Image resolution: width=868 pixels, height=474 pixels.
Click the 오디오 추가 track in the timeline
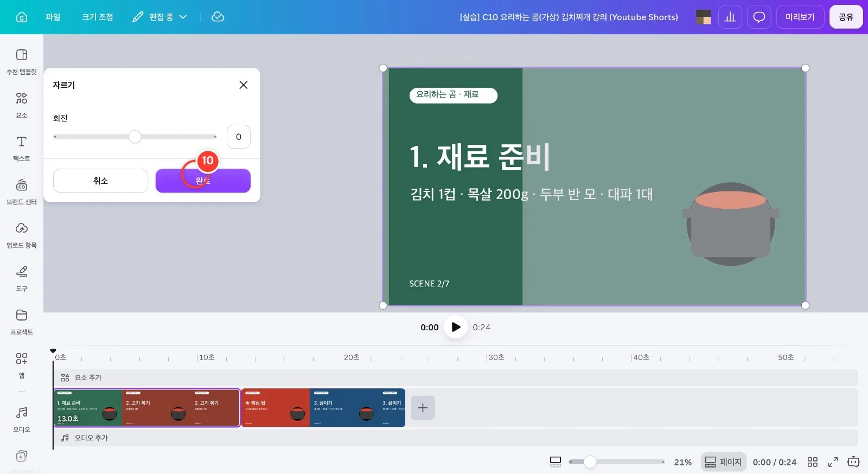point(456,438)
